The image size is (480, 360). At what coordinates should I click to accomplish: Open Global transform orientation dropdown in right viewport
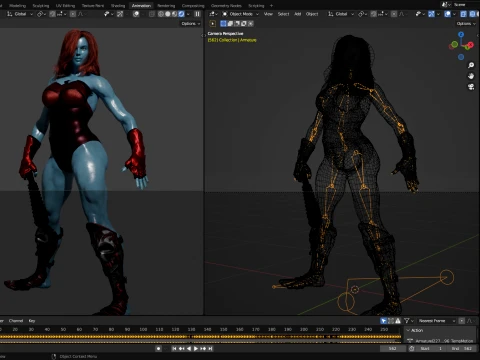tap(341, 14)
